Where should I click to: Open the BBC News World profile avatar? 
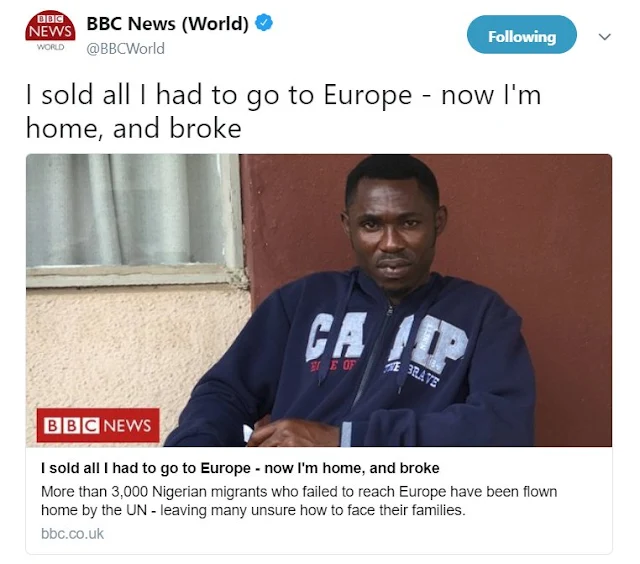coord(50,31)
